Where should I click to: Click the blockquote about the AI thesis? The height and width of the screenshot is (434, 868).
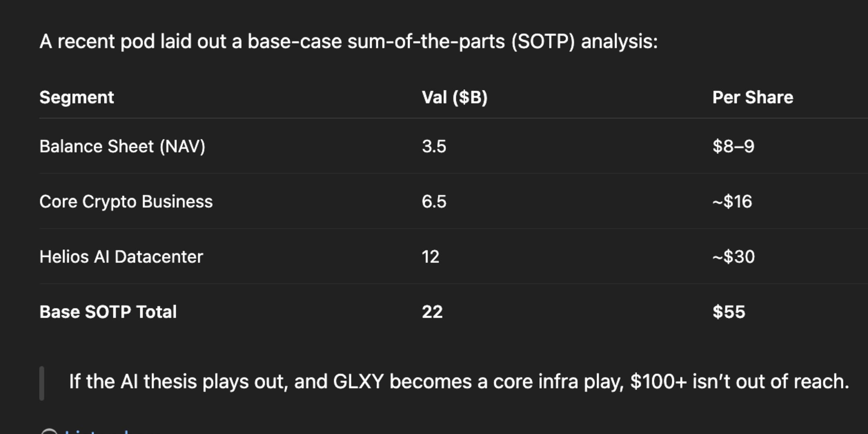(459, 382)
